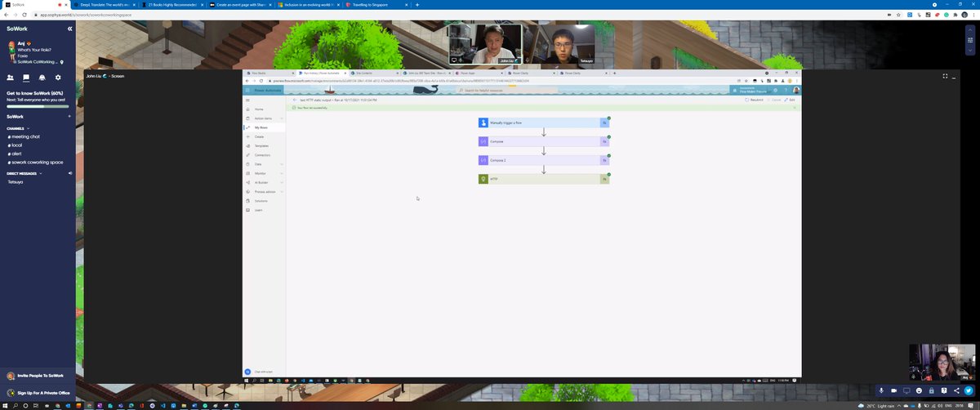Click Resubmit in the shared flow toolbar
The image size is (980, 410).
click(754, 100)
